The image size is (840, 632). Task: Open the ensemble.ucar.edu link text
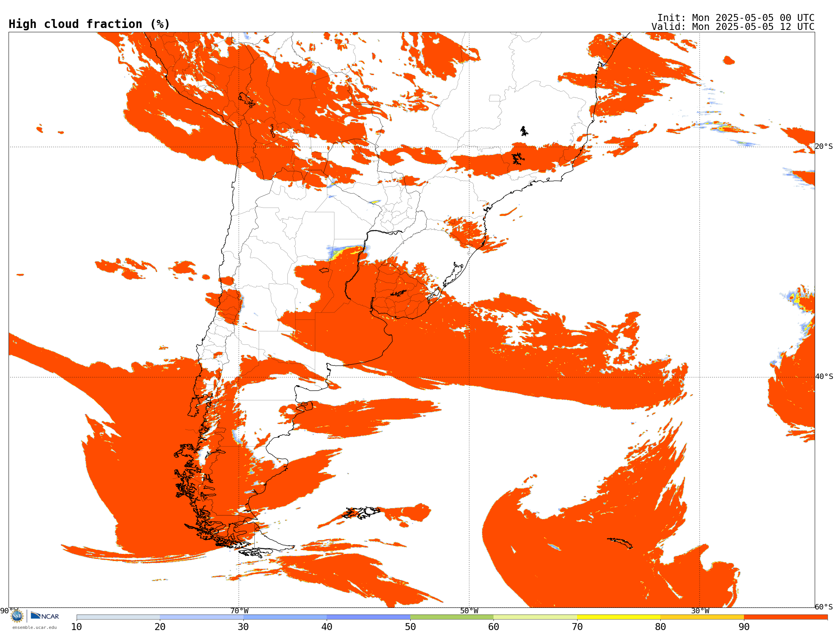(x=35, y=627)
